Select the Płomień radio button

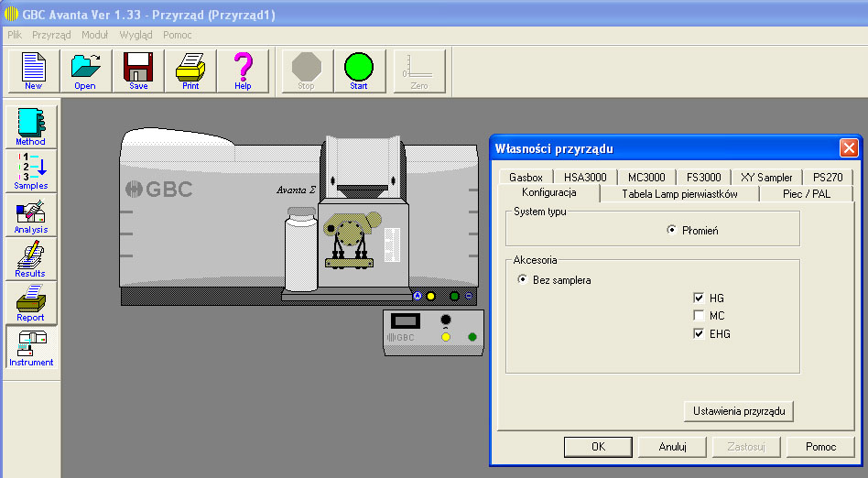(x=671, y=230)
